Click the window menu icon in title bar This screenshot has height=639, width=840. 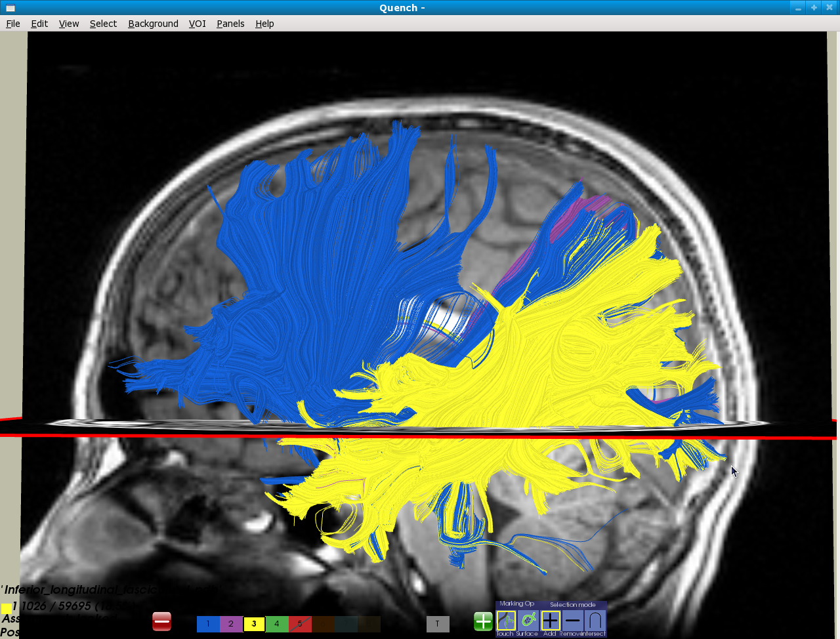(9, 8)
